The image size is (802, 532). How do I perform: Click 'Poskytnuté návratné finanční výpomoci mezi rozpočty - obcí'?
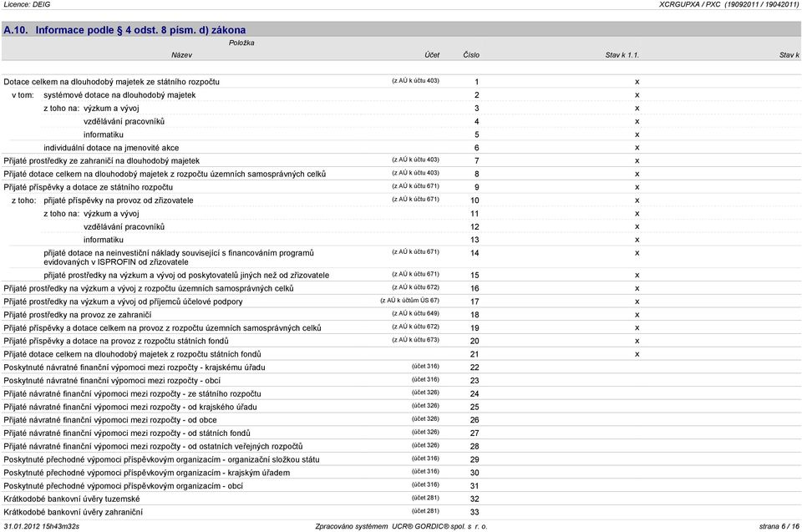[112, 381]
